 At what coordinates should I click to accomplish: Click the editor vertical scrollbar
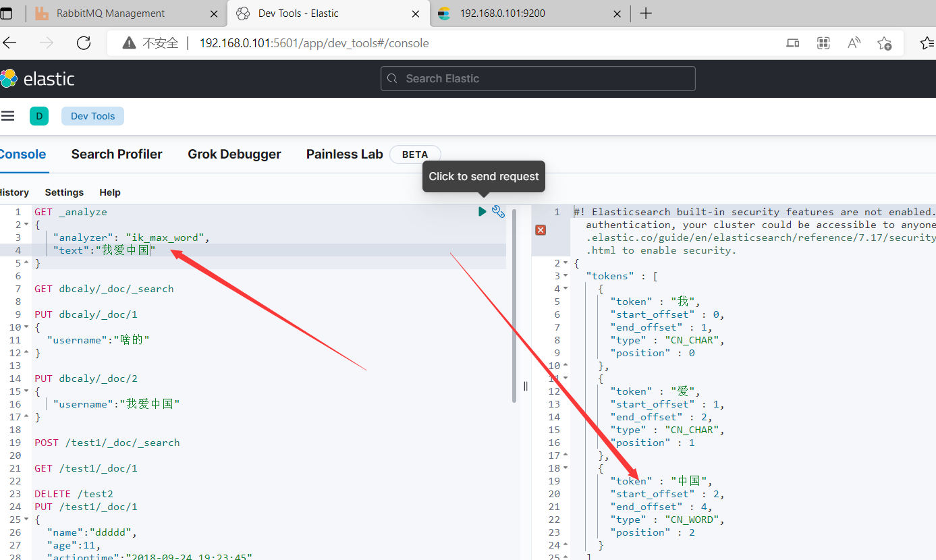514,305
